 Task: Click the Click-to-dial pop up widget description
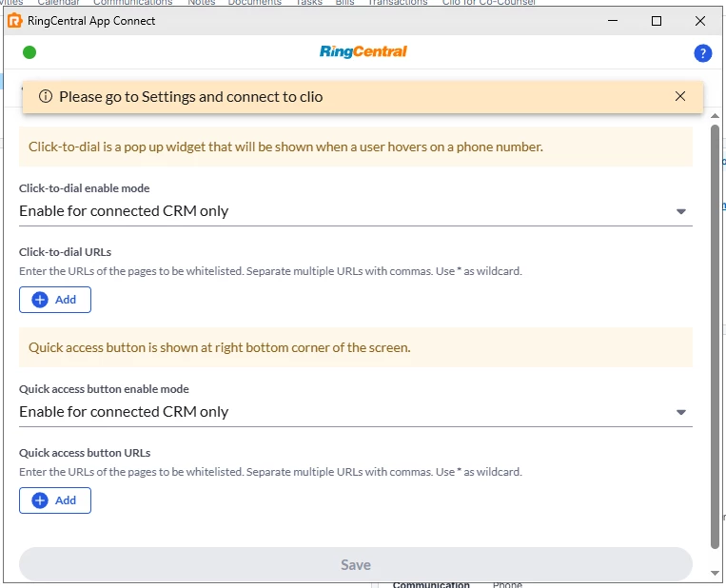click(285, 147)
